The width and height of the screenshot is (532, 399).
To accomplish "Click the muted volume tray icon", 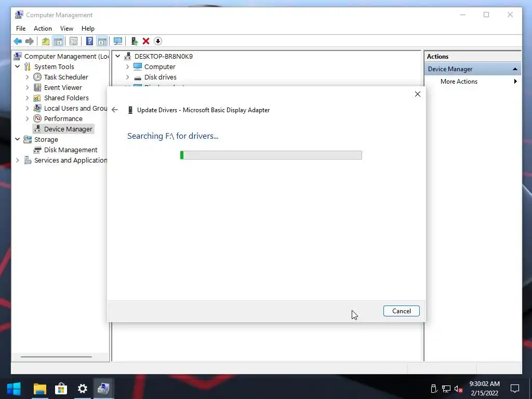I will (x=458, y=389).
